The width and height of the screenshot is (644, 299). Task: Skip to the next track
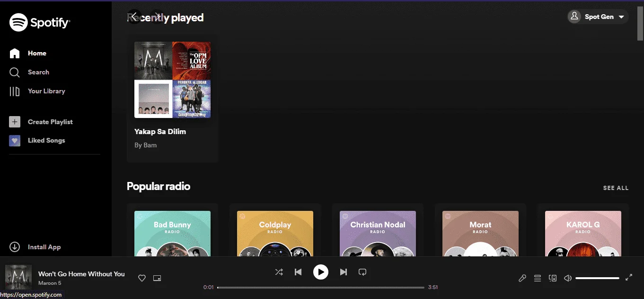344,272
